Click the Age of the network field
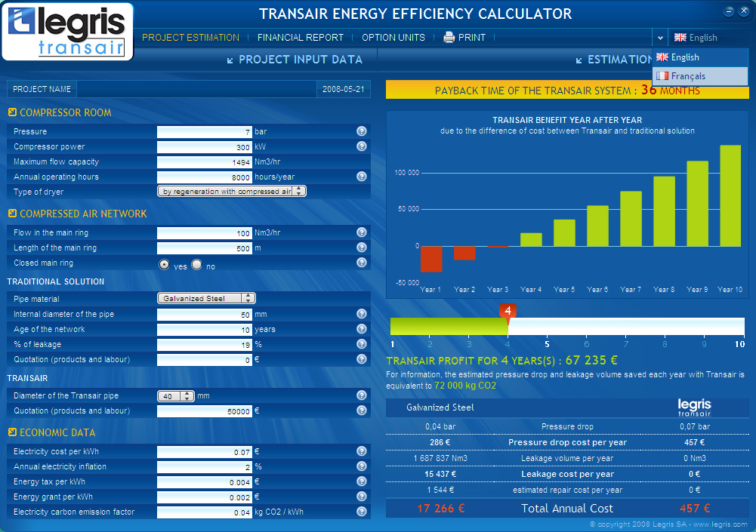 tap(205, 329)
